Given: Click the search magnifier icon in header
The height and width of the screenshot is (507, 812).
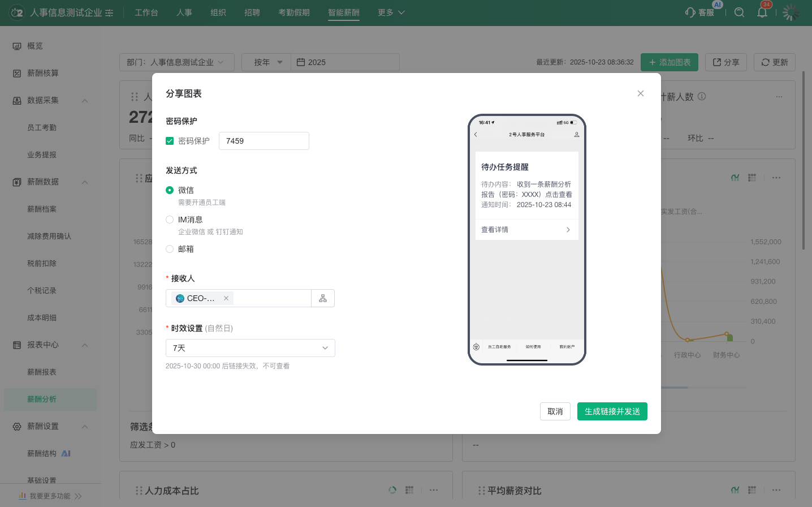Looking at the screenshot, I should point(739,12).
